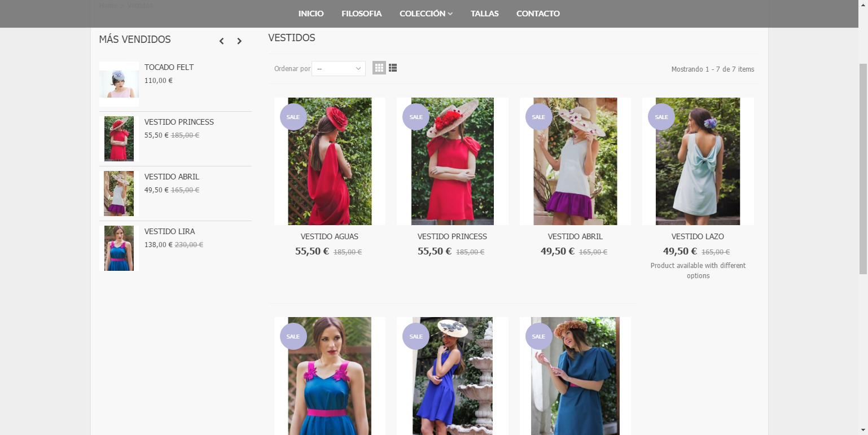Viewport: 868px width, 435px height.
Task: Open VESTIDO ABRIL link in product grid
Action: tap(575, 236)
